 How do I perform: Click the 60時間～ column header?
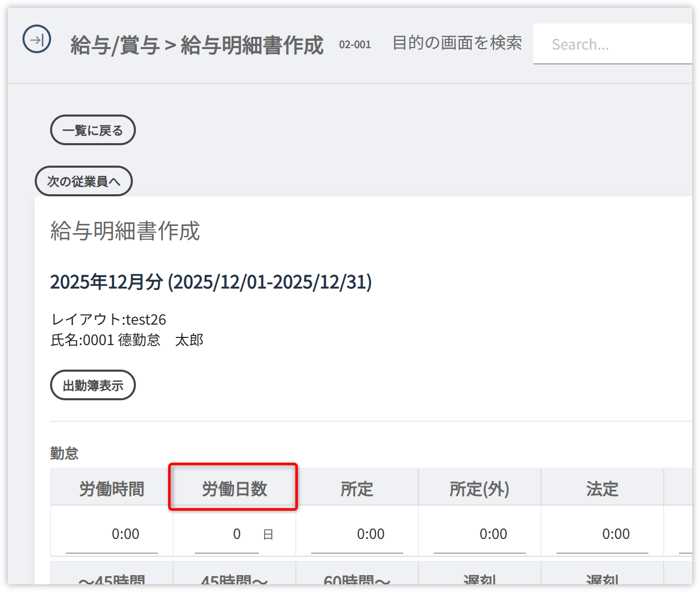point(357,579)
